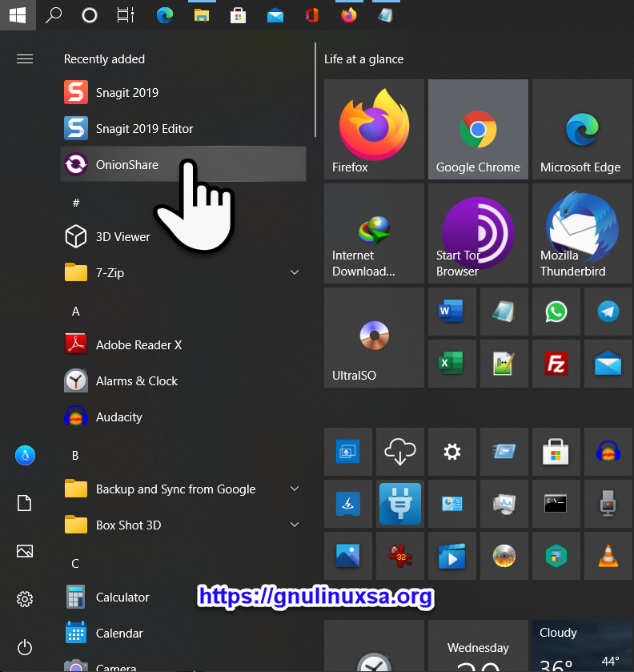
Task: Open the Resource Monitor graph tile
Action: coord(504,504)
